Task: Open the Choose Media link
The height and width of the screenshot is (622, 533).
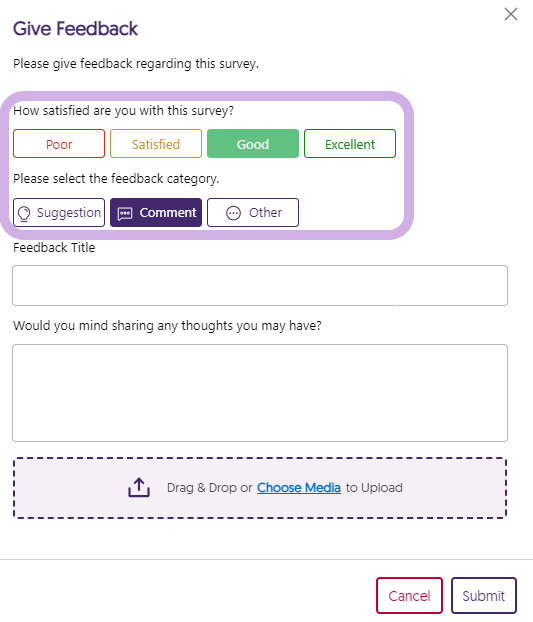Action: pyautogui.click(x=299, y=488)
